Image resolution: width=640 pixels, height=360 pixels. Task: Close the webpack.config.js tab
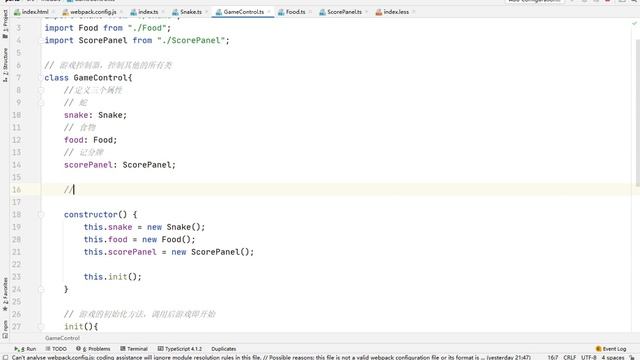[121, 12]
